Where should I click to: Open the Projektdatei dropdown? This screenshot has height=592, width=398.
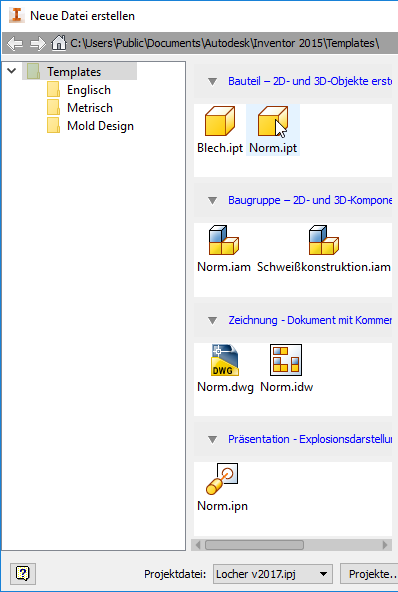(x=273, y=574)
